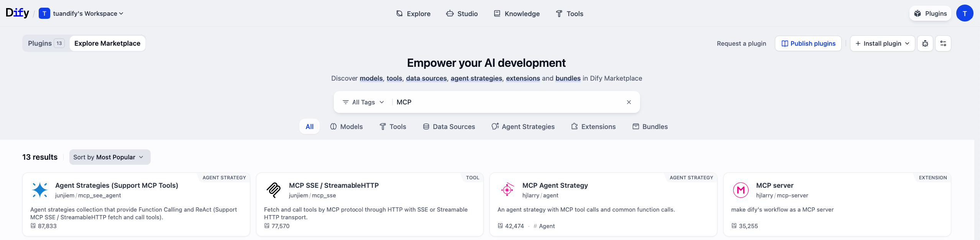Click the MCP Agent Strategy target icon
The height and width of the screenshot is (240, 980).
coord(507,190)
